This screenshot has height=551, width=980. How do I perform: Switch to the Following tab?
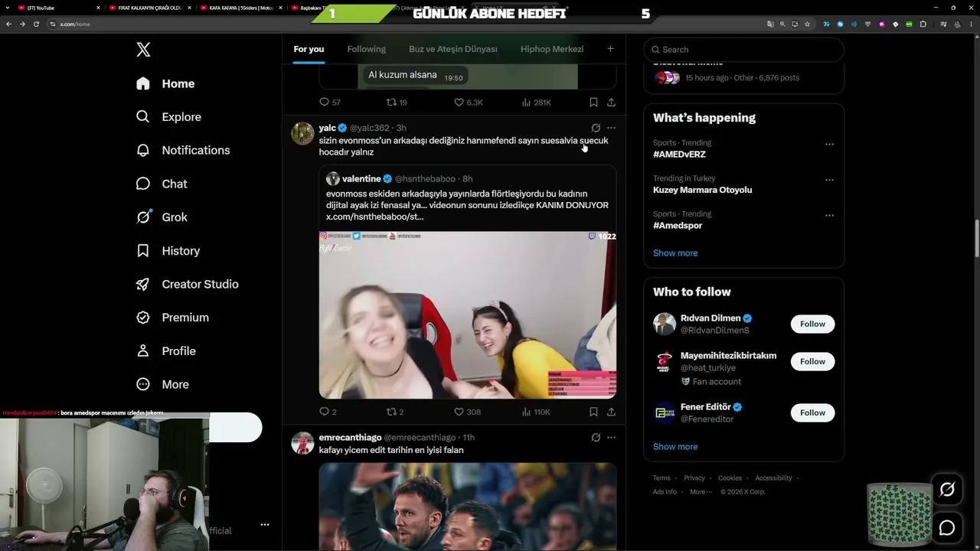[x=366, y=49]
